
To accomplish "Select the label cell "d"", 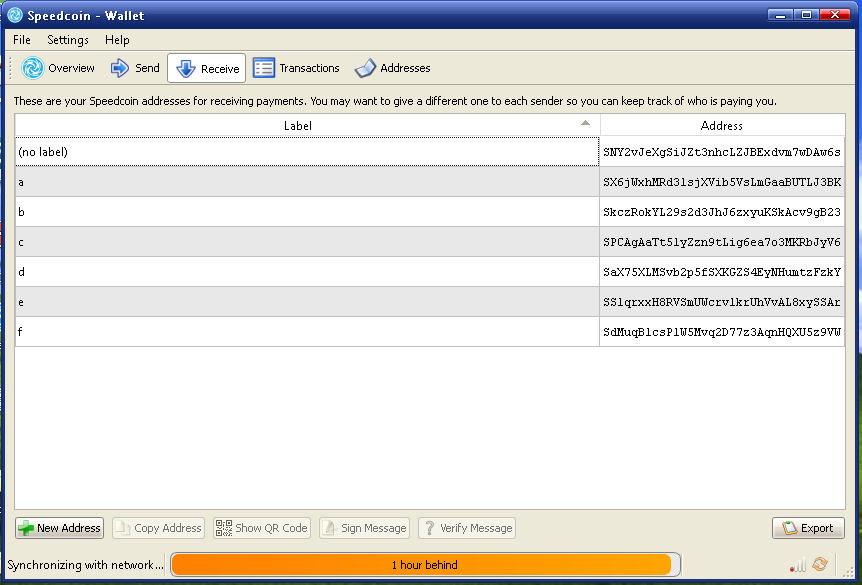I will pyautogui.click(x=307, y=272).
